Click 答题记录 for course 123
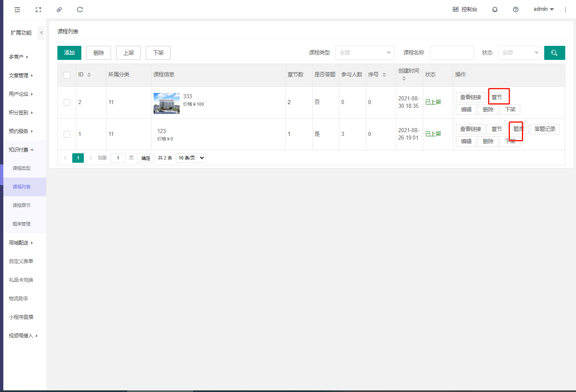This screenshot has width=576, height=392. point(545,129)
